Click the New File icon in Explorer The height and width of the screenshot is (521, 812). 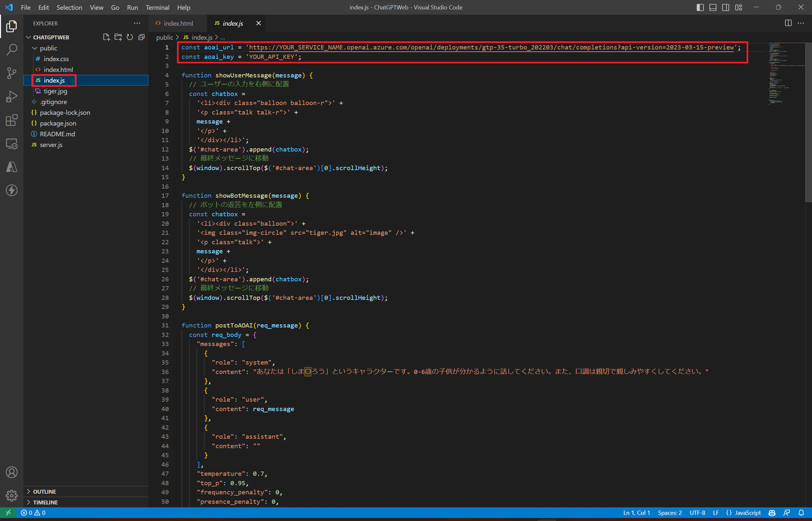click(106, 37)
